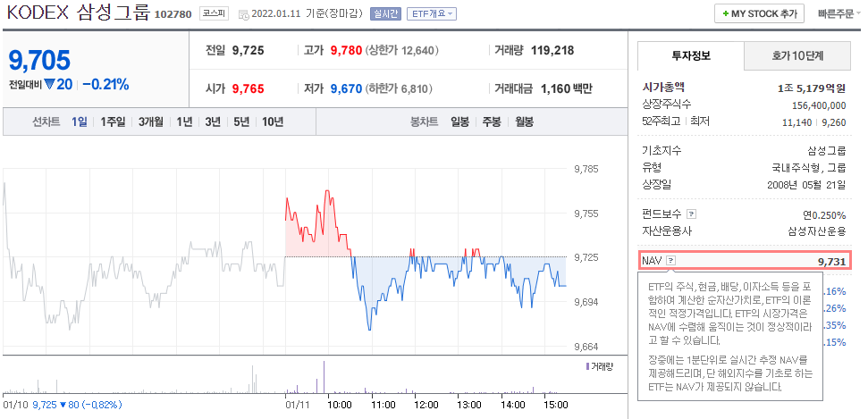The width and height of the screenshot is (868, 419).
Task: Click the 하한가 6,810 text
Action: coord(399,88)
